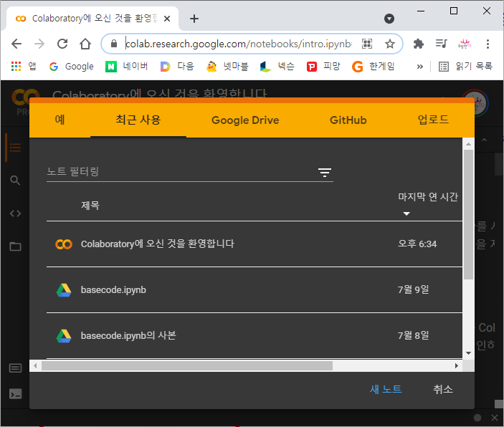Viewport: 504px width, 427px height.
Task: Open a new browser tab
Action: point(194,19)
